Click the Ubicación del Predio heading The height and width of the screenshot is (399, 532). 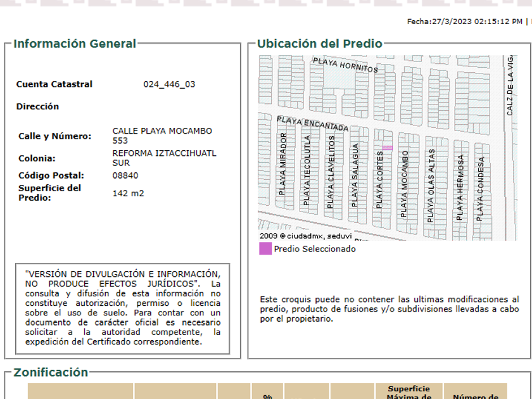[x=320, y=44]
